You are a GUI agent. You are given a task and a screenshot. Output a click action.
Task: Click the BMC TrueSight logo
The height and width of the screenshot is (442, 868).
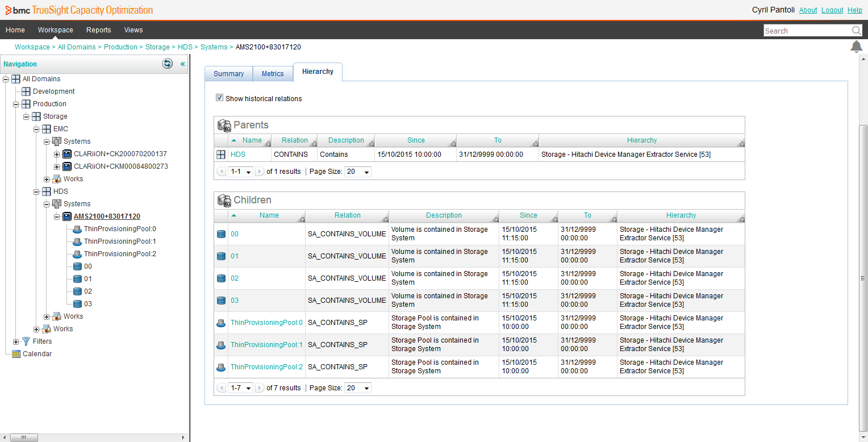(x=79, y=10)
